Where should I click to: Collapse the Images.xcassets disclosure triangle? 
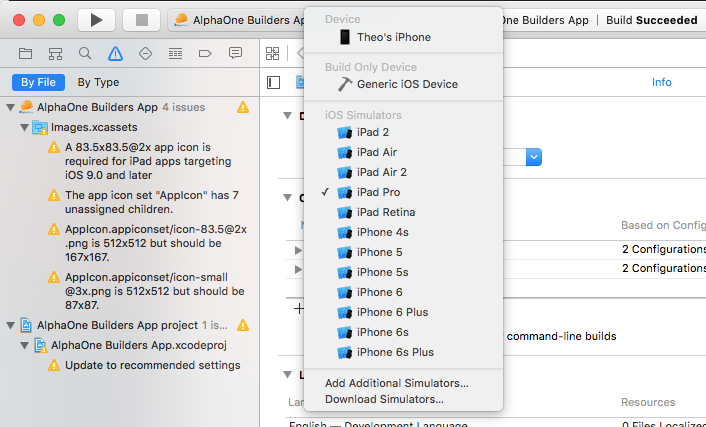25,127
